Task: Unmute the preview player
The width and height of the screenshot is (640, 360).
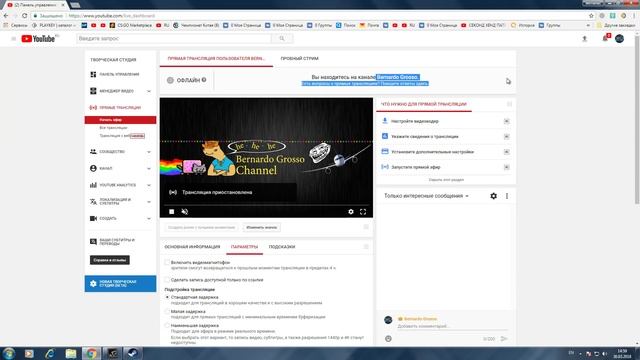Action: (184, 211)
